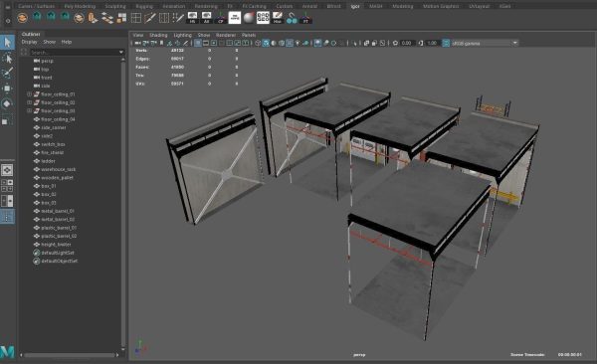The height and width of the screenshot is (364, 597).
Task: Click the two teal circles shelf icon
Action: 292,18
